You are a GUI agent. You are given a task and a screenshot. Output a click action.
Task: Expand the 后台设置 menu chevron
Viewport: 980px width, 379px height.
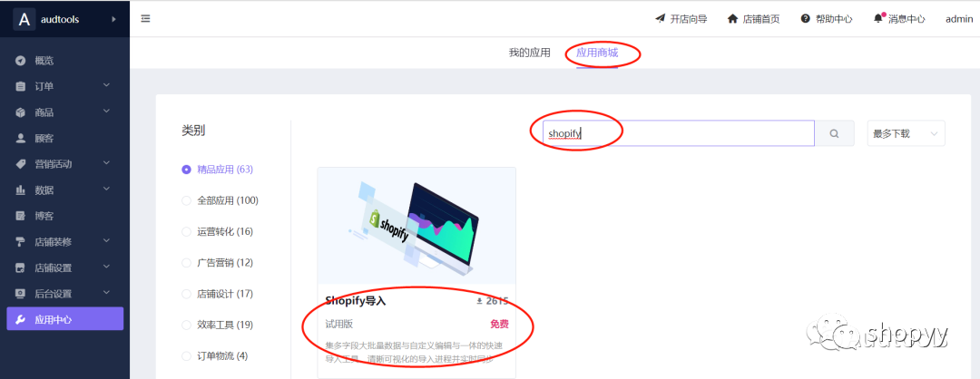pos(106,292)
